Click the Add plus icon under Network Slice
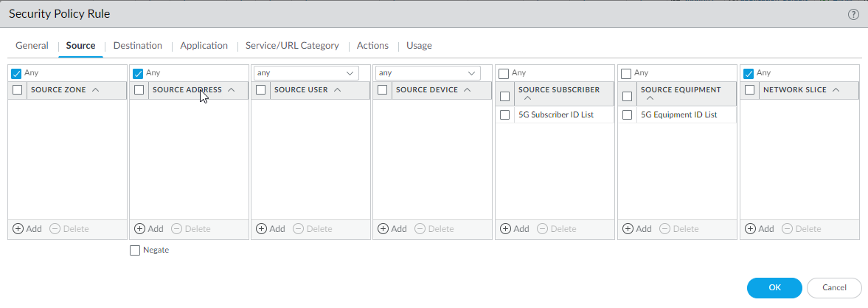 pos(750,229)
